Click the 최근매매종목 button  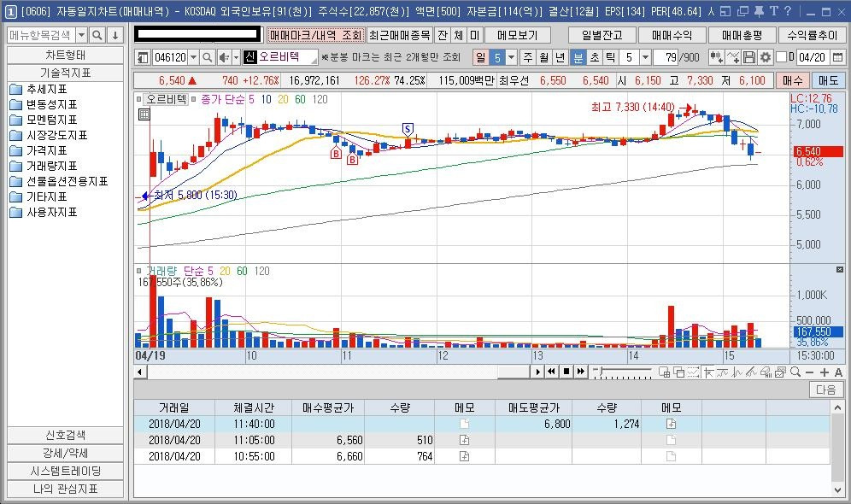pos(400,35)
